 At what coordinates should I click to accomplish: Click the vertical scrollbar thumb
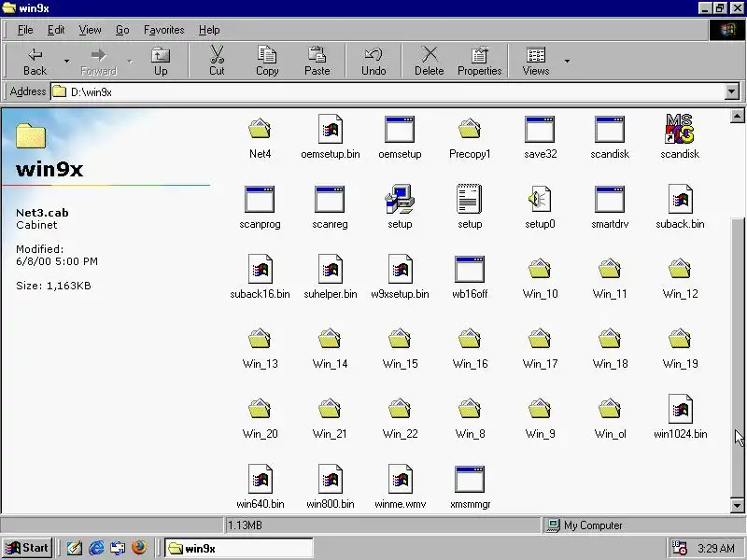737,357
